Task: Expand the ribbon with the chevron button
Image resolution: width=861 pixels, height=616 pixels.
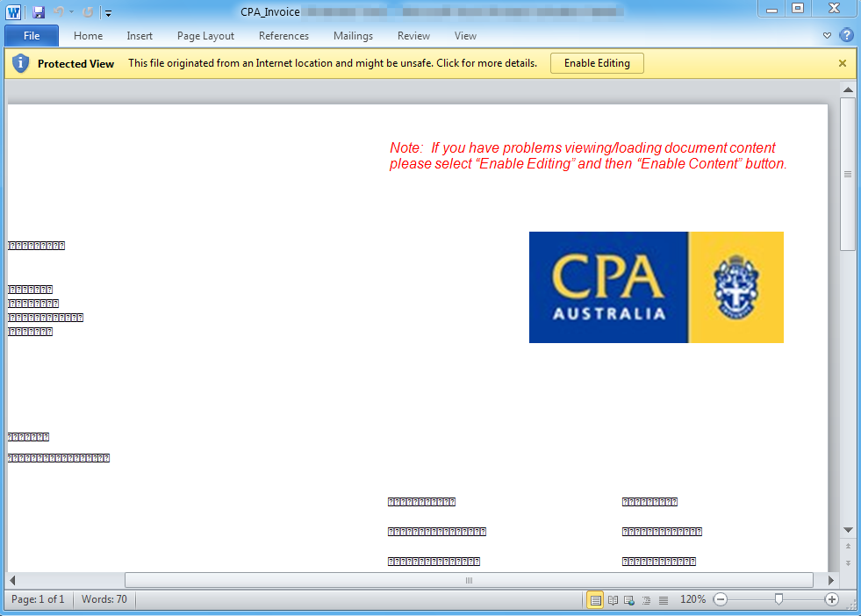Action: [x=827, y=36]
